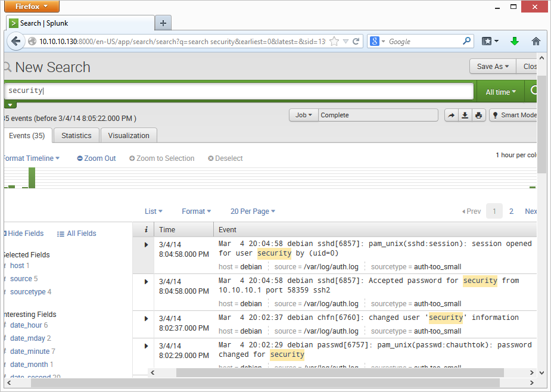Open the Job dropdown menu

(304, 115)
